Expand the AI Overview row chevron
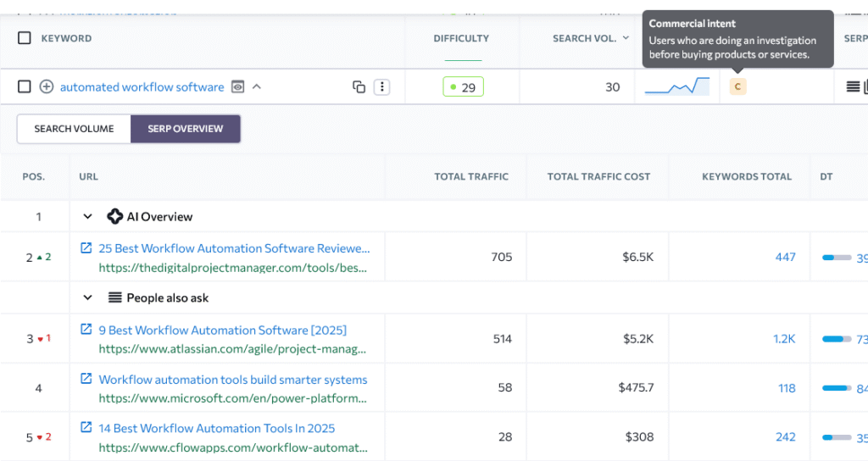Image resolution: width=868 pixels, height=461 pixels. point(87,216)
